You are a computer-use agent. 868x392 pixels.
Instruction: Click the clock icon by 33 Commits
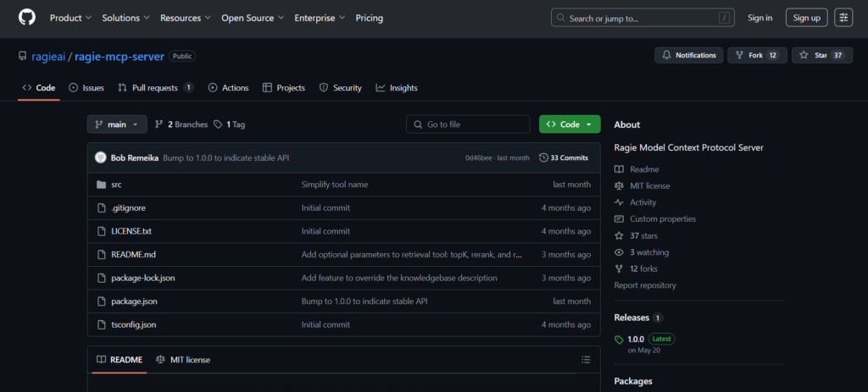tap(543, 157)
